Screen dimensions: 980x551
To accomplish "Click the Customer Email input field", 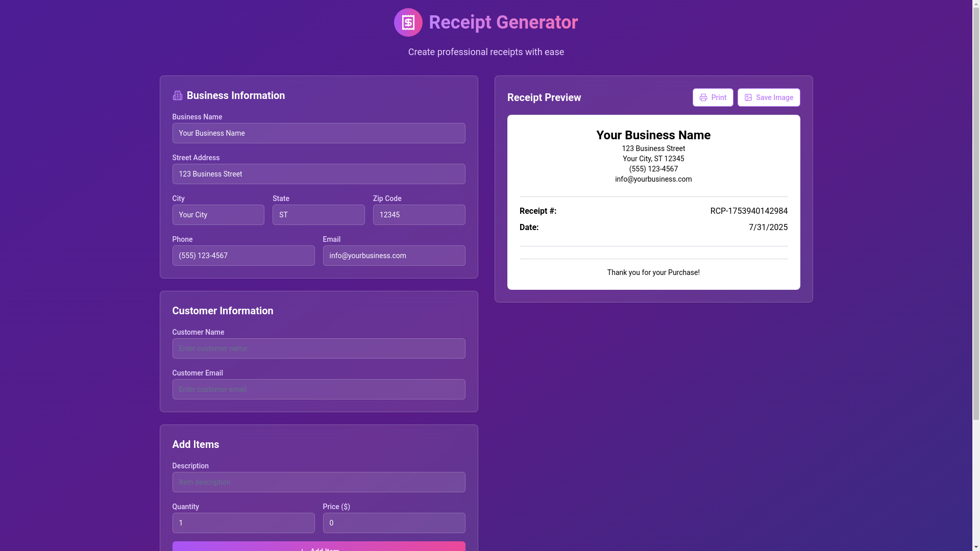I will pyautogui.click(x=318, y=389).
